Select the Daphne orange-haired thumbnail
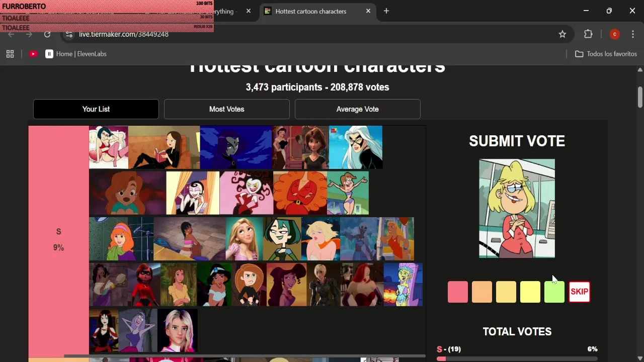 pos(121,239)
